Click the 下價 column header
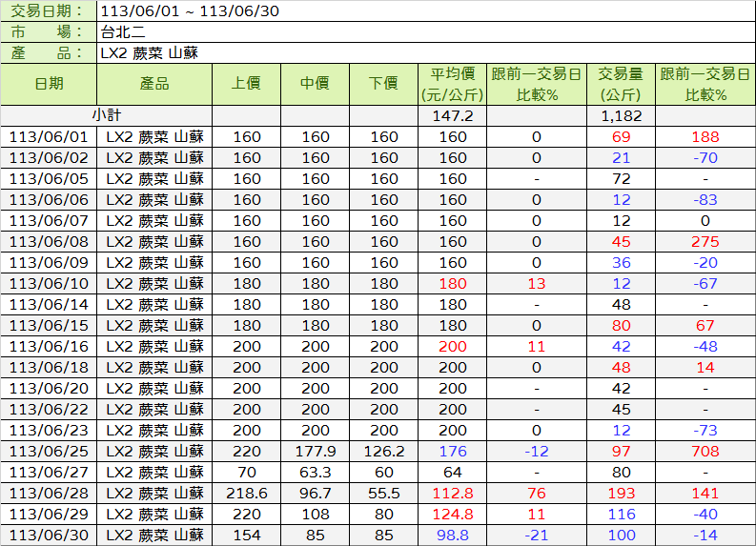 coord(383,84)
